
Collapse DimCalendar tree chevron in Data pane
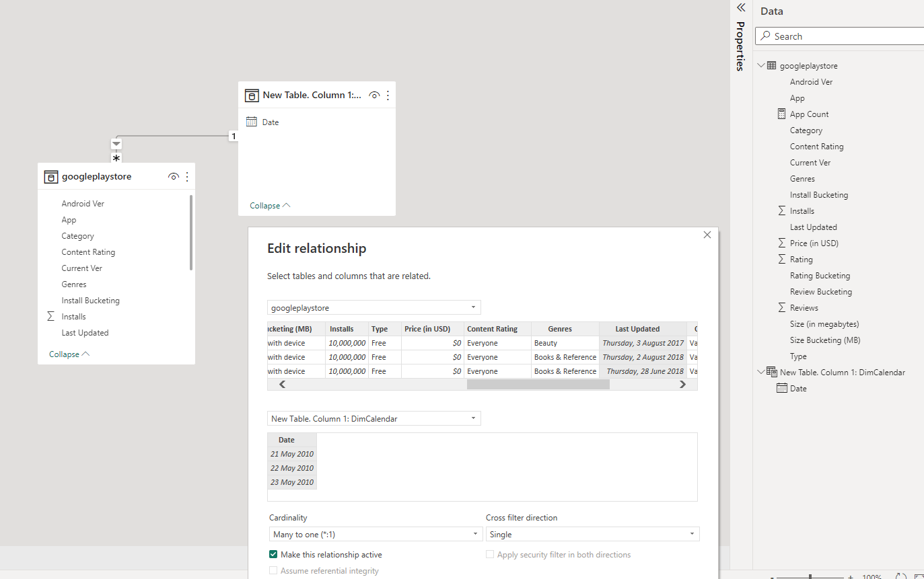click(761, 372)
